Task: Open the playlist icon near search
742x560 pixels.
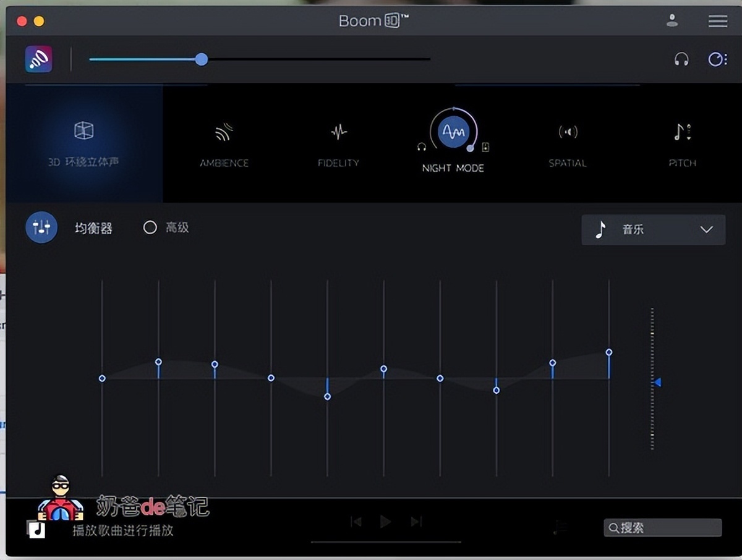Action: pyautogui.click(x=560, y=527)
